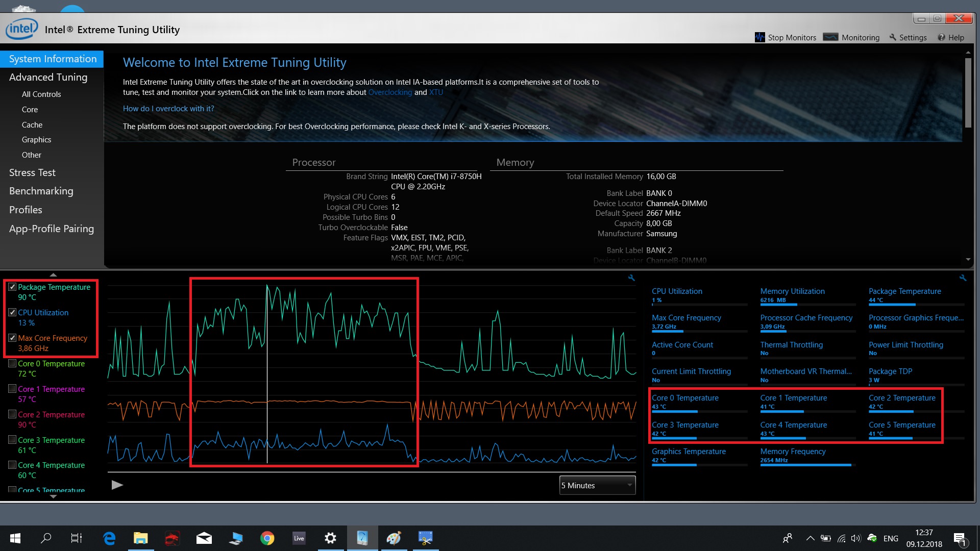Open the Profiles section
Screen dimensions: 980x551
coord(26,210)
